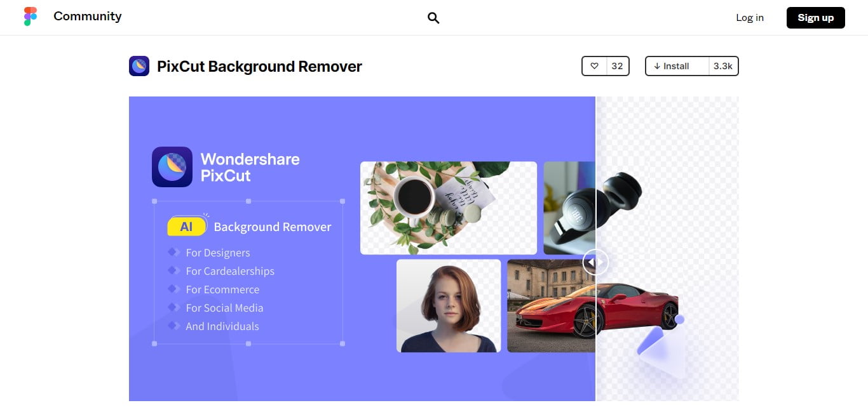Click the before/after comparison handle on the banner
The width and height of the screenshot is (868, 417).
pyautogui.click(x=595, y=261)
